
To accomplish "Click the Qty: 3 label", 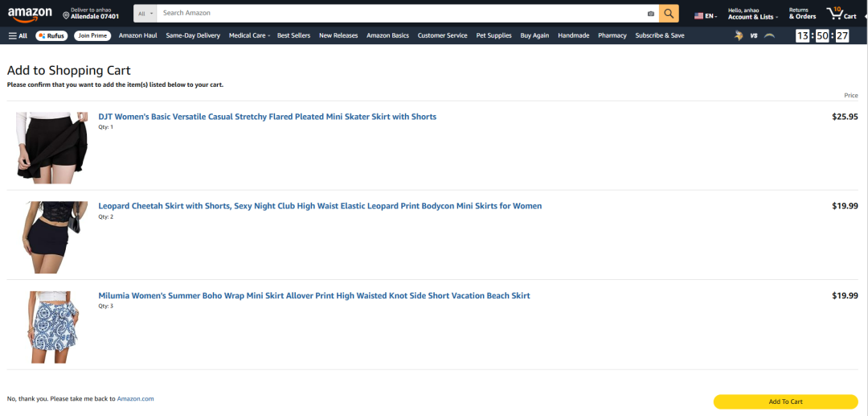I will pyautogui.click(x=106, y=306).
